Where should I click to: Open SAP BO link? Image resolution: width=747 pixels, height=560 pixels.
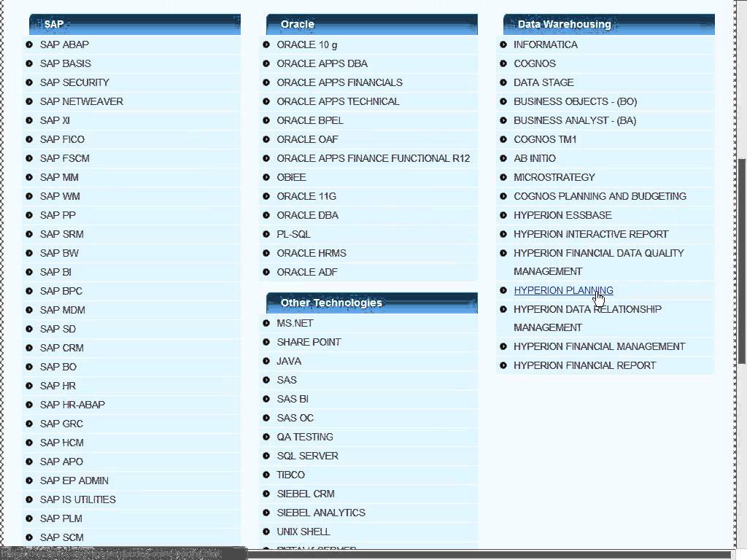(58, 367)
